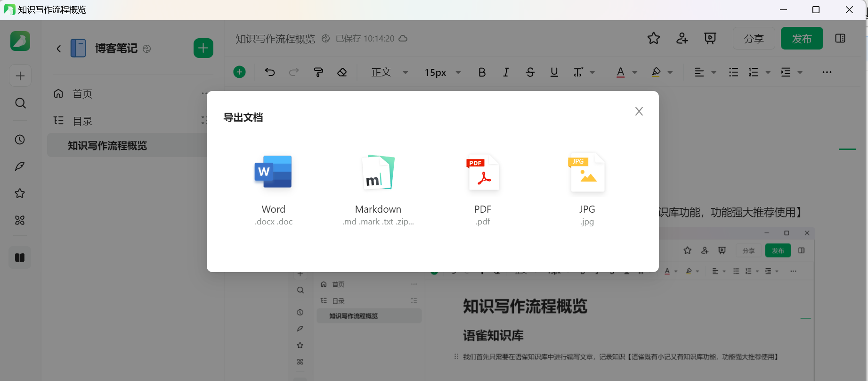The image size is (868, 381).
Task: Expand the text alignment dropdown
Action: tap(714, 72)
